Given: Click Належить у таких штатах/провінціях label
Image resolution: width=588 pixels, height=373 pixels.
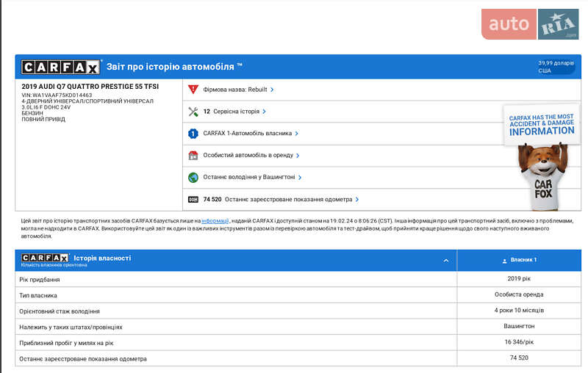Looking at the screenshot, I should [71, 327].
